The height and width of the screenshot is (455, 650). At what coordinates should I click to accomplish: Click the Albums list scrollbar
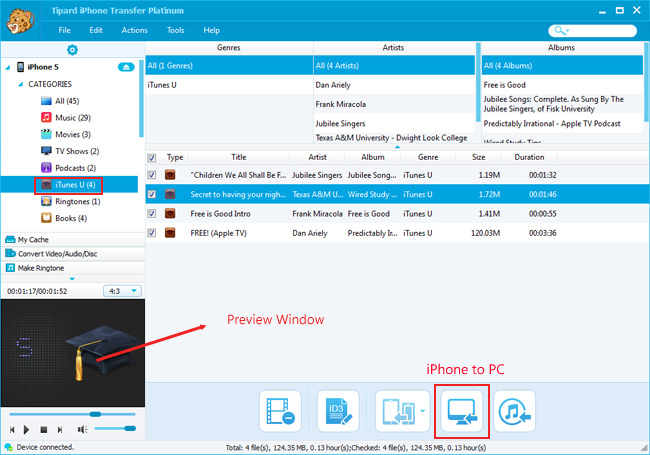coord(646,82)
